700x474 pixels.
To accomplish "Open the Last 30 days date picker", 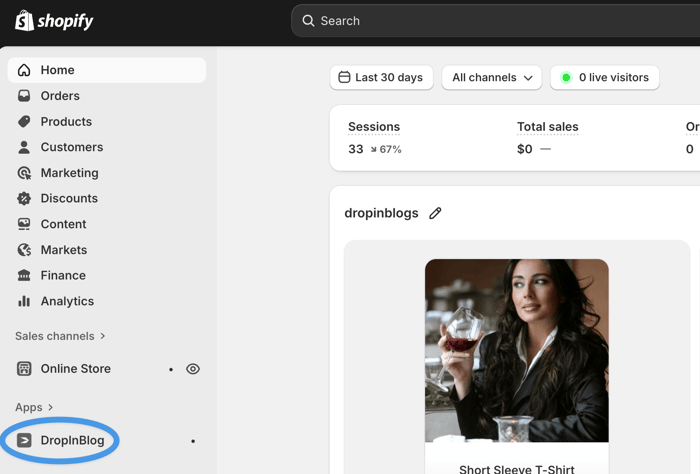I will point(382,78).
